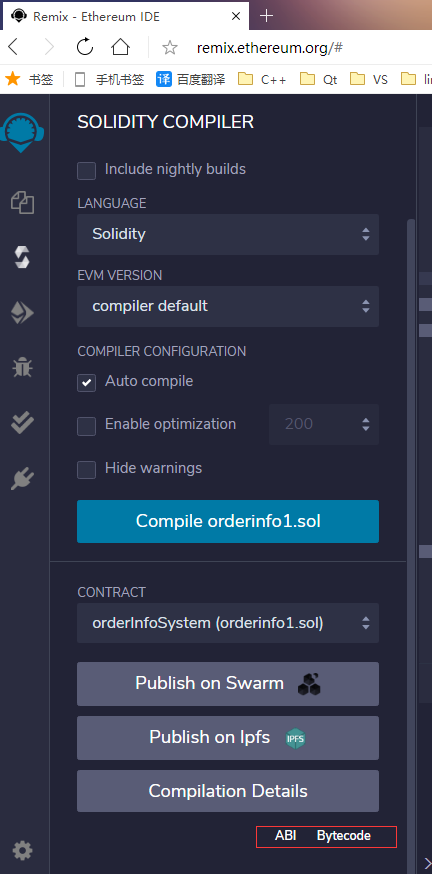Open the Deploy & run transactions icon
Screen dimensions: 432x874
click(22, 313)
